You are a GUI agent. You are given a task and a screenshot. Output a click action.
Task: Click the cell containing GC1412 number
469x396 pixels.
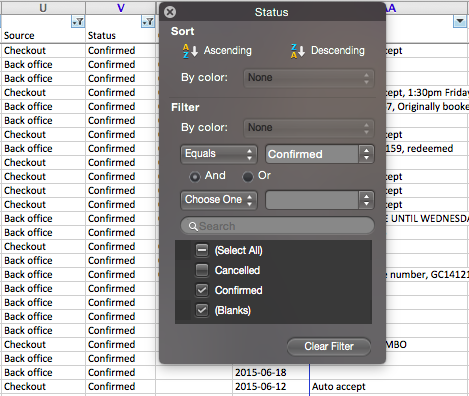[427, 274]
